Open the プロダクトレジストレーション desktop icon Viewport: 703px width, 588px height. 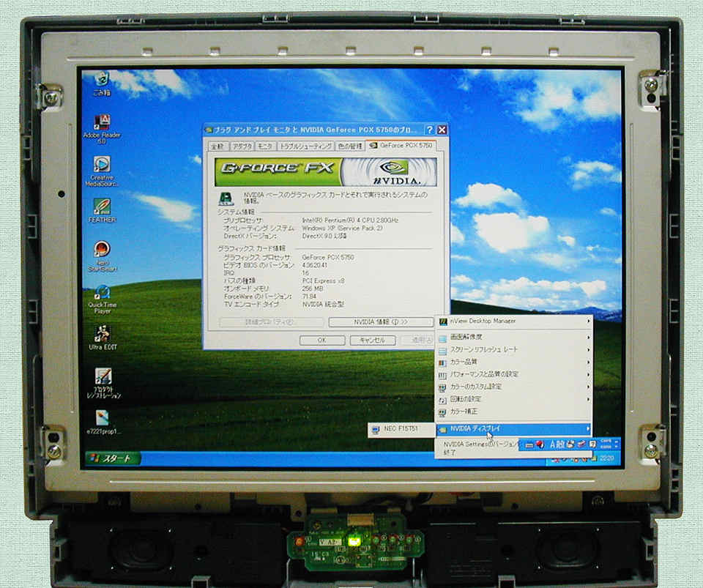click(103, 383)
